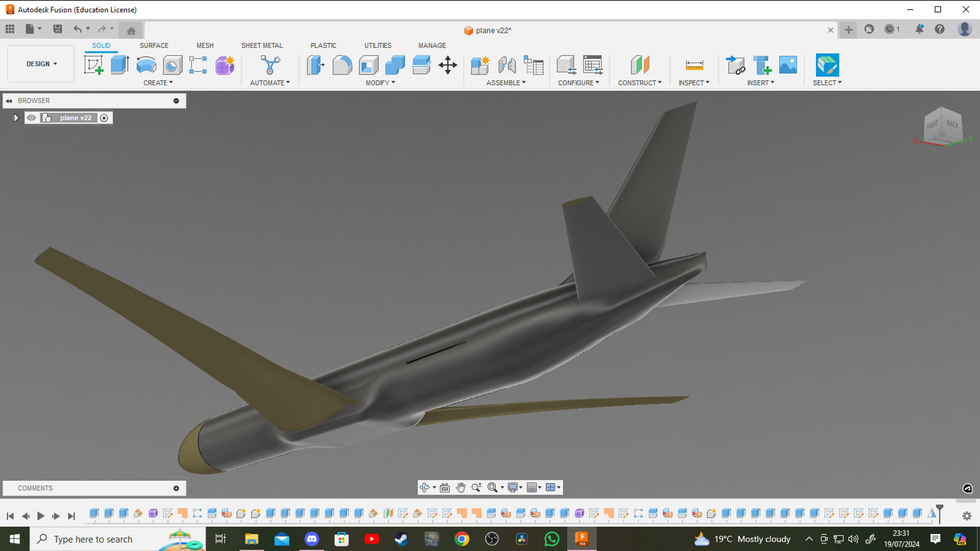Expand the CONSTRUCT menu dropdown
Image resolution: width=980 pixels, height=551 pixels.
click(x=640, y=82)
